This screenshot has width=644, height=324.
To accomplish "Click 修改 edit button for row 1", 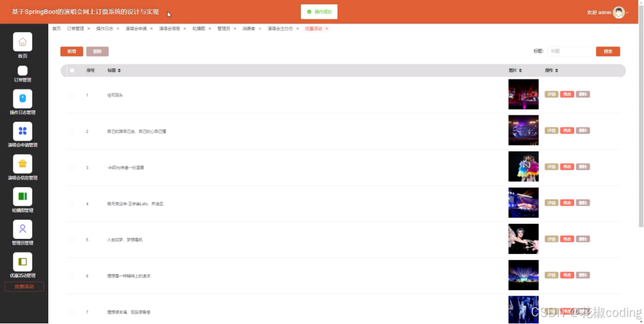I will coord(567,94).
